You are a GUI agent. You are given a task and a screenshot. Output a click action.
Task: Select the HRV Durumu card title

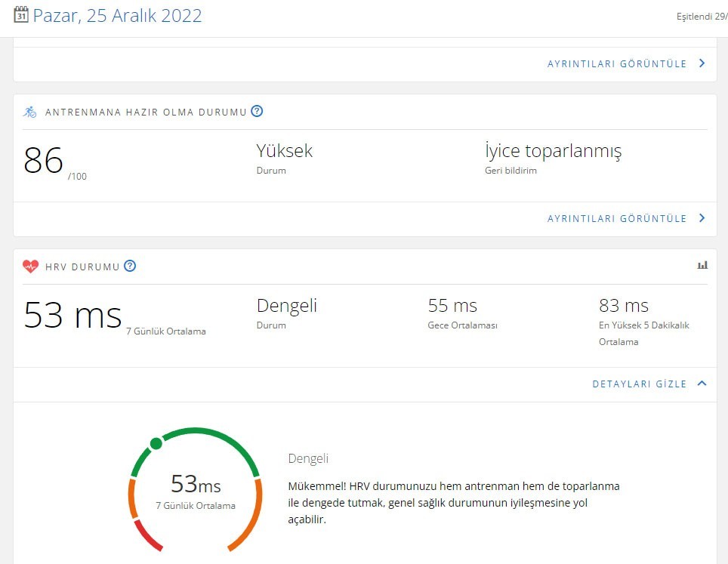pyautogui.click(x=82, y=267)
